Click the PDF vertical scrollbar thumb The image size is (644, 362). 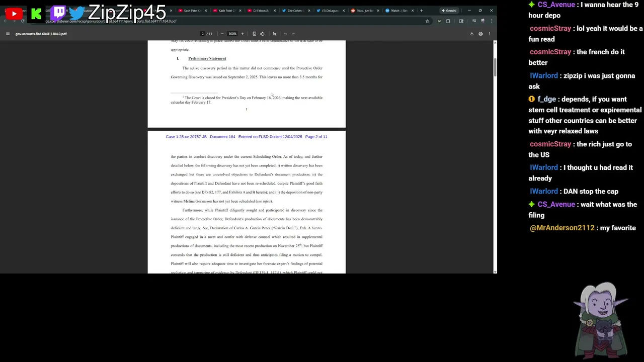click(495, 68)
